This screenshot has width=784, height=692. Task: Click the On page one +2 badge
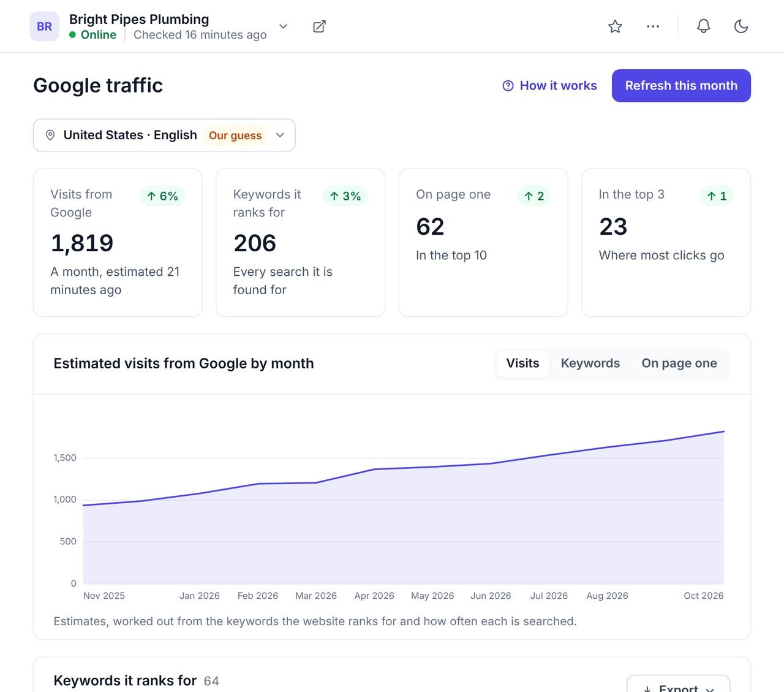[x=534, y=196]
